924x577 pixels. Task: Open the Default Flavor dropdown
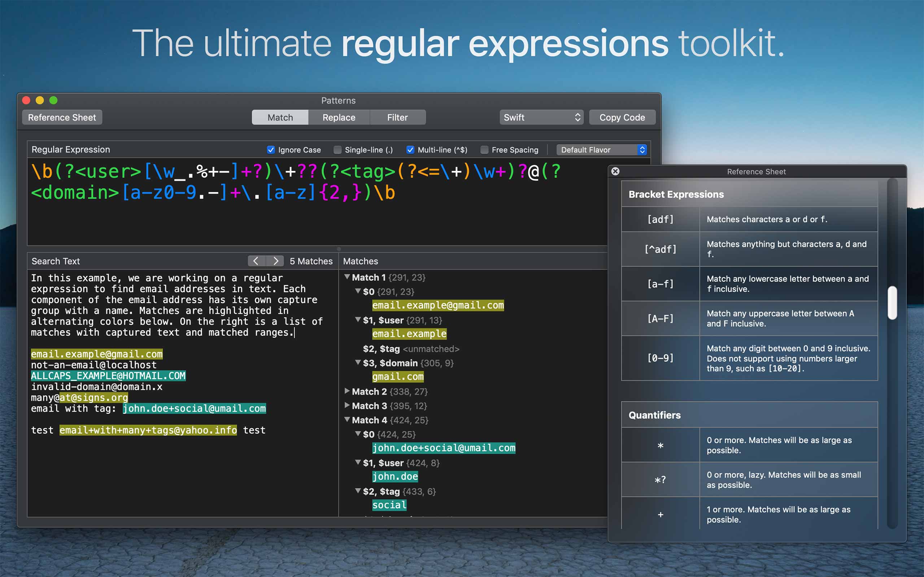(x=601, y=150)
